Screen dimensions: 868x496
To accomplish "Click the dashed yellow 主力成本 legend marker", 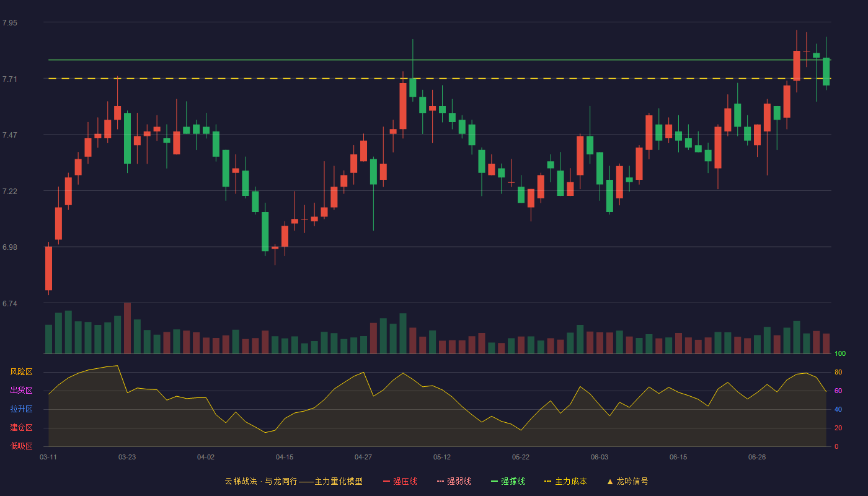I will pos(548,481).
